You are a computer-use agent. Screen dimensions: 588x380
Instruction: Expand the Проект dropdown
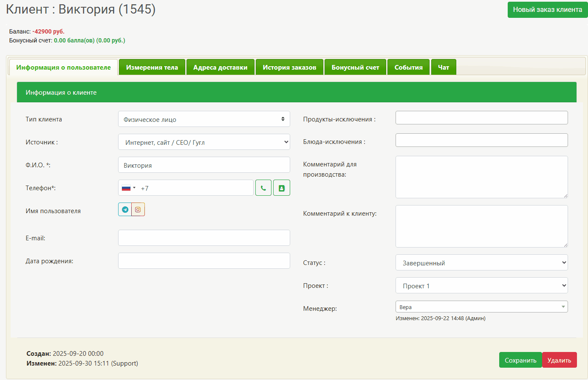pyautogui.click(x=481, y=286)
